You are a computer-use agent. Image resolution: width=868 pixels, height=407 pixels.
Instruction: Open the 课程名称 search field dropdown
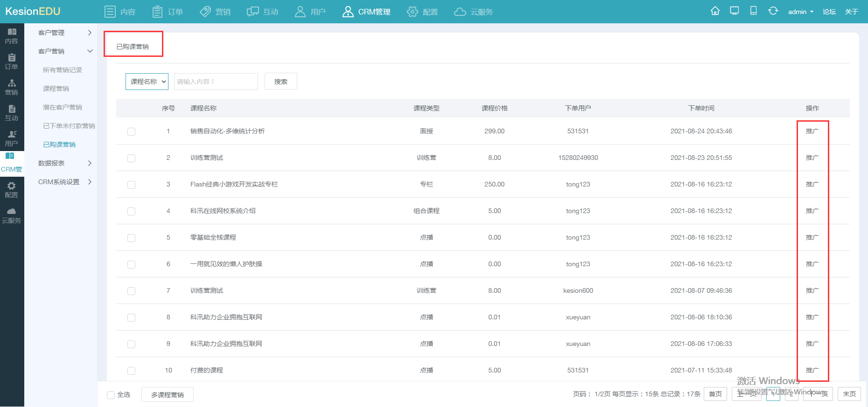(147, 82)
